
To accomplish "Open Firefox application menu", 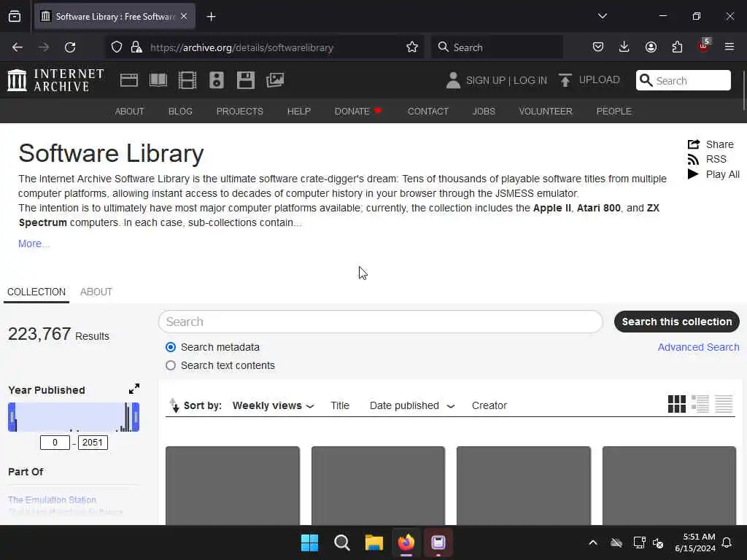I will pyautogui.click(x=729, y=47).
